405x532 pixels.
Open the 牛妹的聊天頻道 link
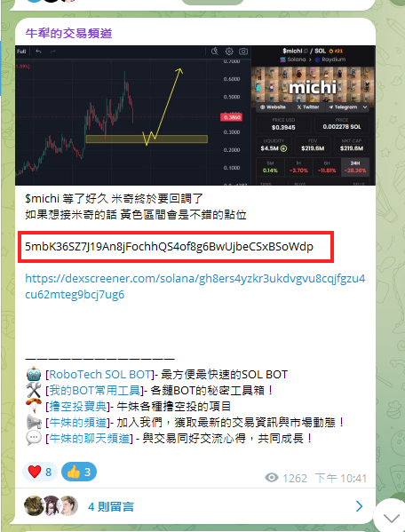coord(89,438)
